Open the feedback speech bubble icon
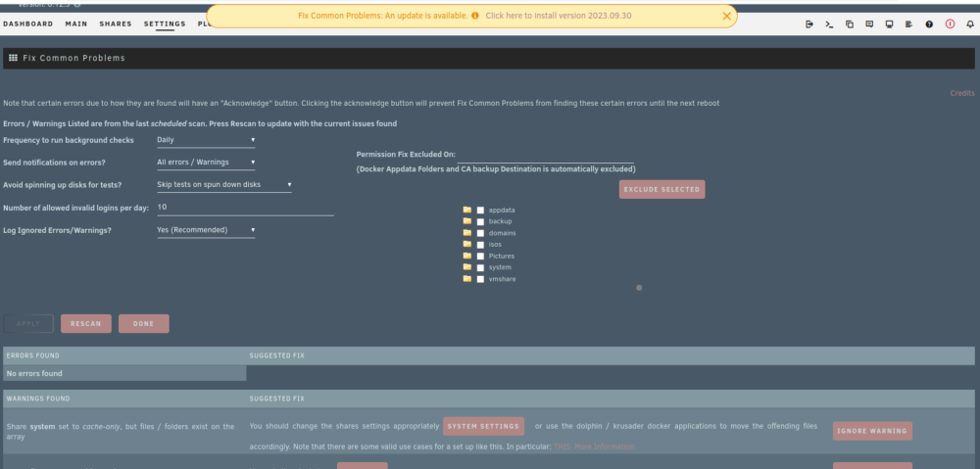 [869, 24]
